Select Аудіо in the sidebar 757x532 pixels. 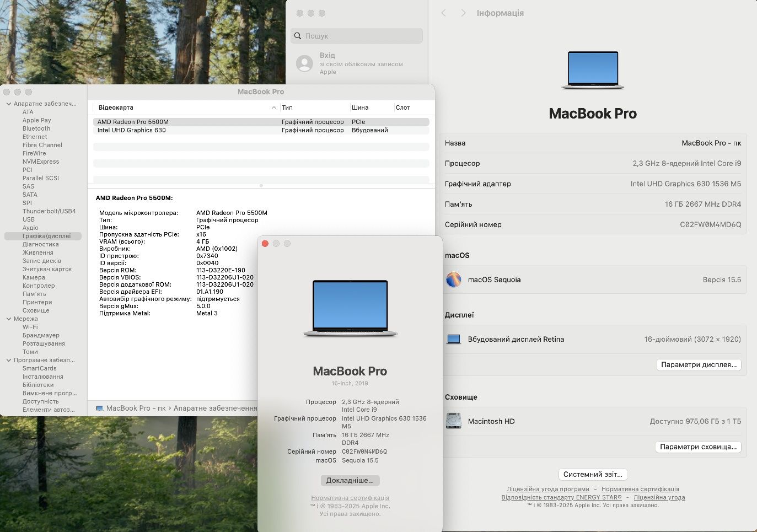(x=30, y=228)
